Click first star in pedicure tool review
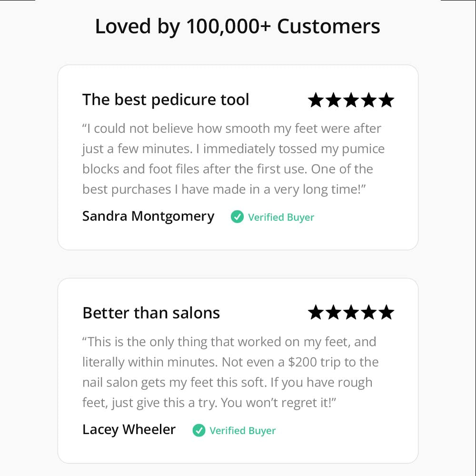476x476 pixels. [316, 100]
